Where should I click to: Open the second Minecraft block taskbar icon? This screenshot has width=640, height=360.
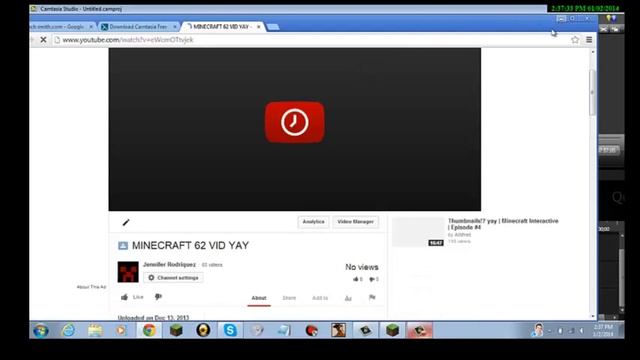(392, 330)
